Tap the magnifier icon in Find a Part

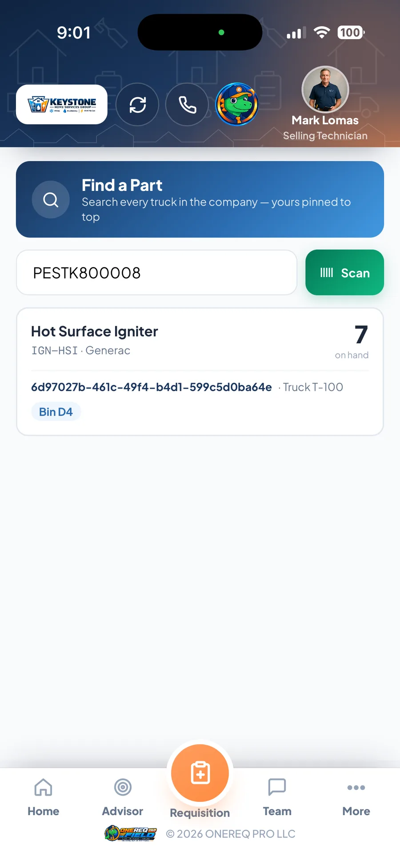(51, 199)
